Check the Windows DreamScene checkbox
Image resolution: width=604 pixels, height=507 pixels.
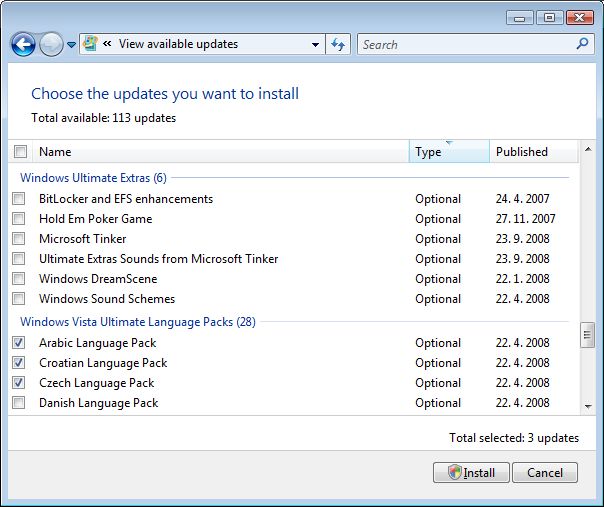18,279
